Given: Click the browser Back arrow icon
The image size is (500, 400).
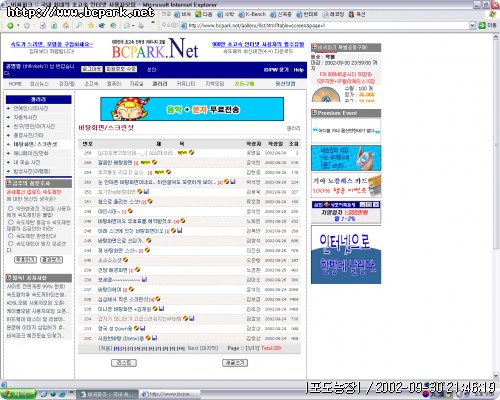Looking at the screenshot, I should pos(10,26).
